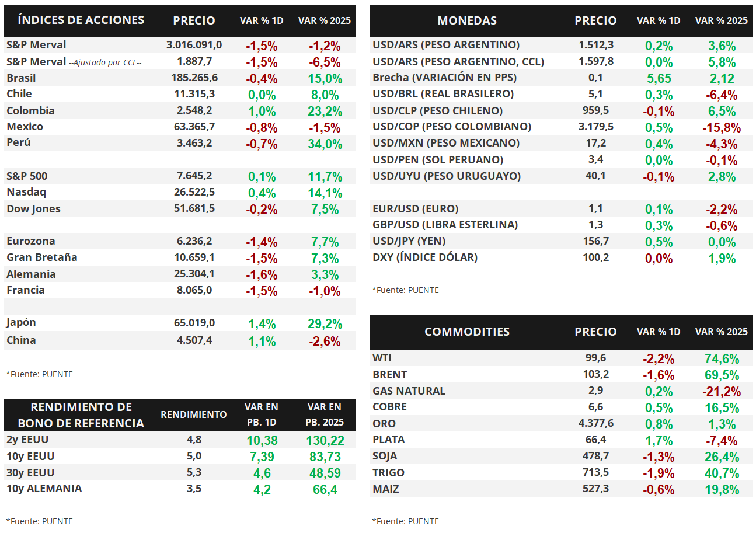Screen dimensions: 756x533
Task: Click GAS NATURAL's -21,2% variation cell
Action: (721, 392)
